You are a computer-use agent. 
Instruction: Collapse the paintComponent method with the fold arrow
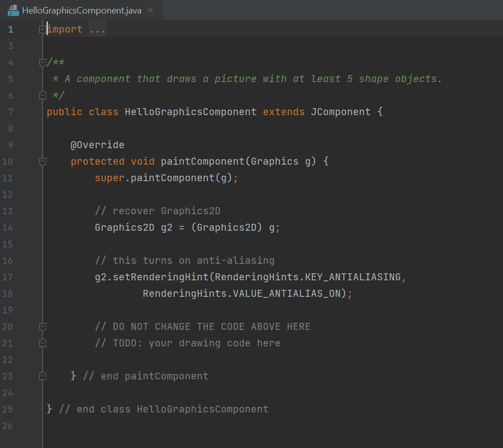(42, 161)
